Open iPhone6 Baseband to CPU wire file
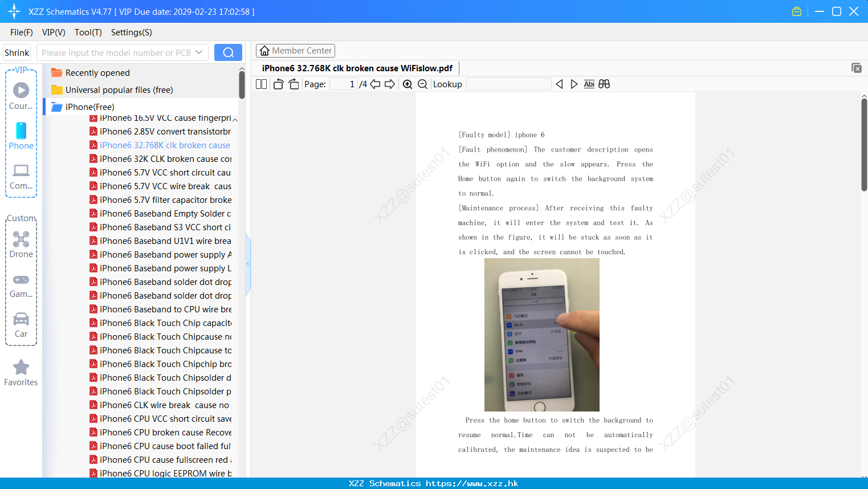Screen dimensions: 868x489 point(160,309)
